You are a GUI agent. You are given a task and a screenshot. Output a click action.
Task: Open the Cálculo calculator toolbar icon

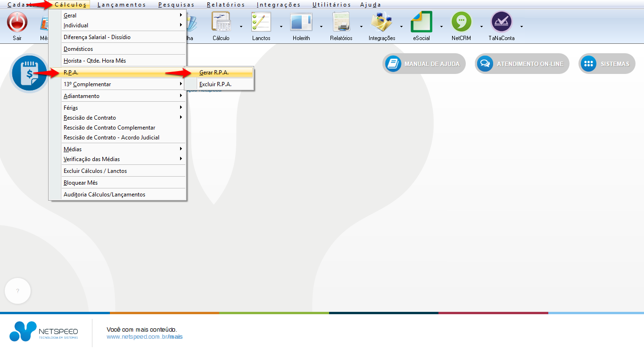point(221,22)
